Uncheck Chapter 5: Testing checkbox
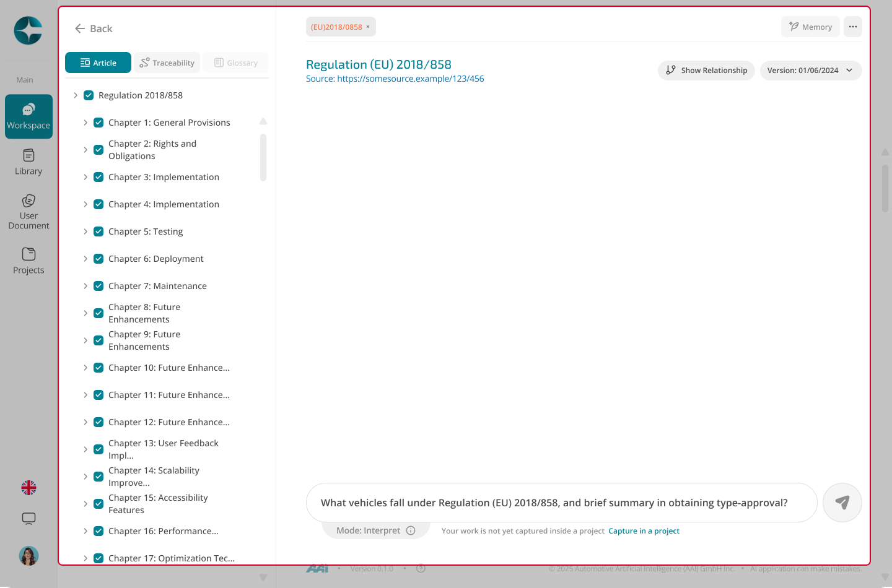Image resolution: width=892 pixels, height=588 pixels. tap(98, 231)
